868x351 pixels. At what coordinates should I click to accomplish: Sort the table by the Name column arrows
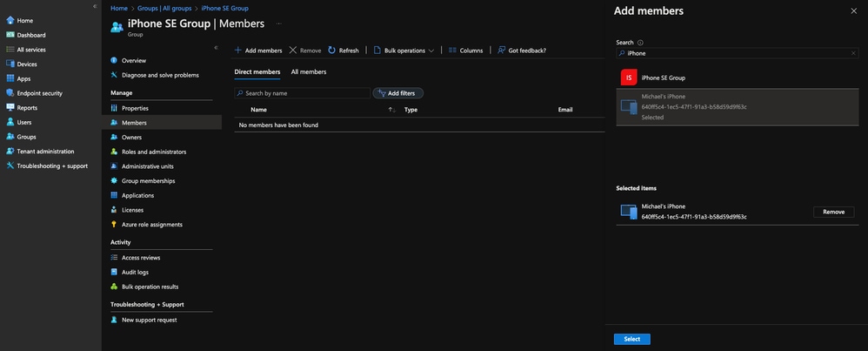(391, 110)
